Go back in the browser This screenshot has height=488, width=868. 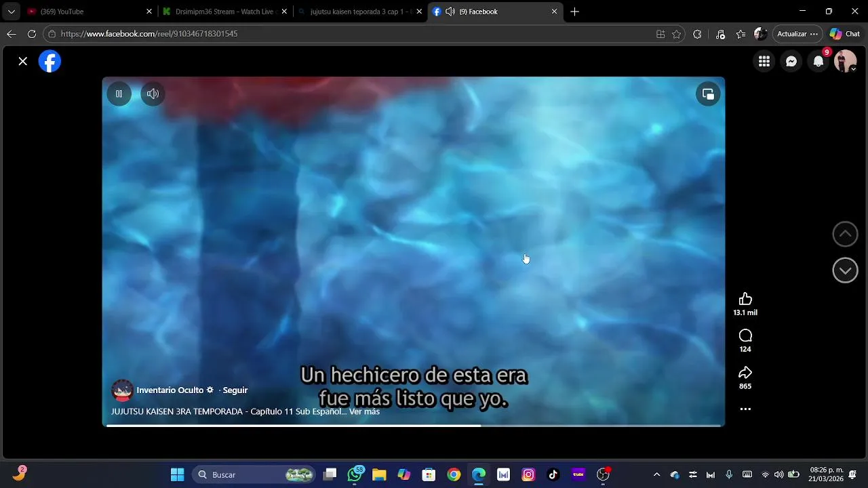coord(12,34)
